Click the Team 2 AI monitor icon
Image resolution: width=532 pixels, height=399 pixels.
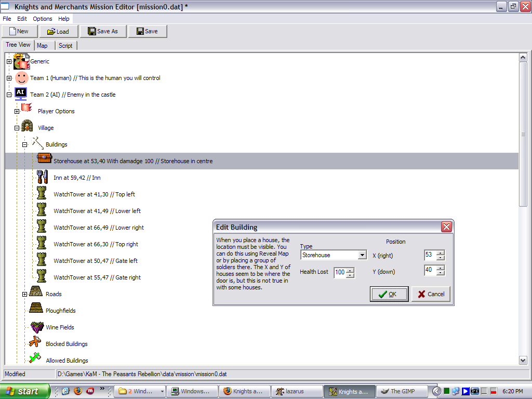[x=21, y=94]
